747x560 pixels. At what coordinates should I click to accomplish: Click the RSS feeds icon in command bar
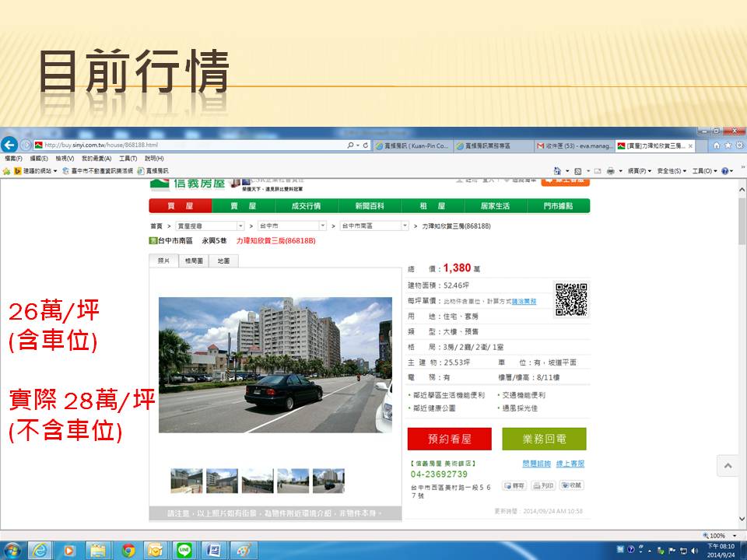pyautogui.click(x=578, y=171)
